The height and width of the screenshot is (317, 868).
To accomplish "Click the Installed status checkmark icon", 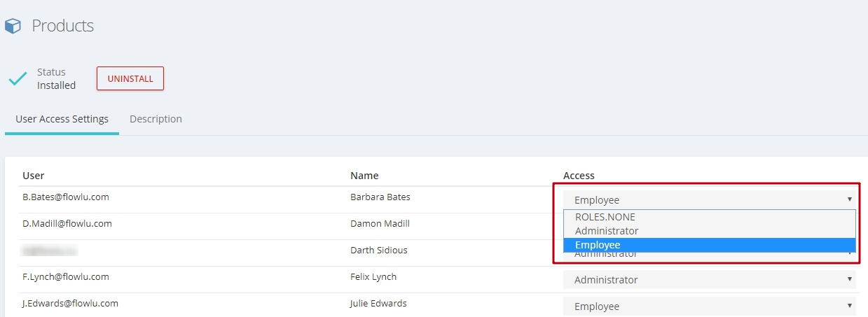I will click(x=18, y=78).
